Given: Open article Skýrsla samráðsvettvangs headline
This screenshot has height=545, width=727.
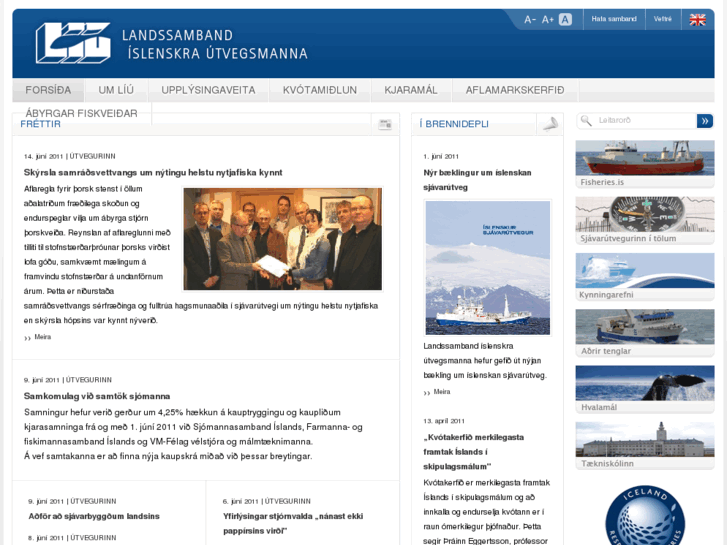Looking at the screenshot, I should [x=153, y=173].
